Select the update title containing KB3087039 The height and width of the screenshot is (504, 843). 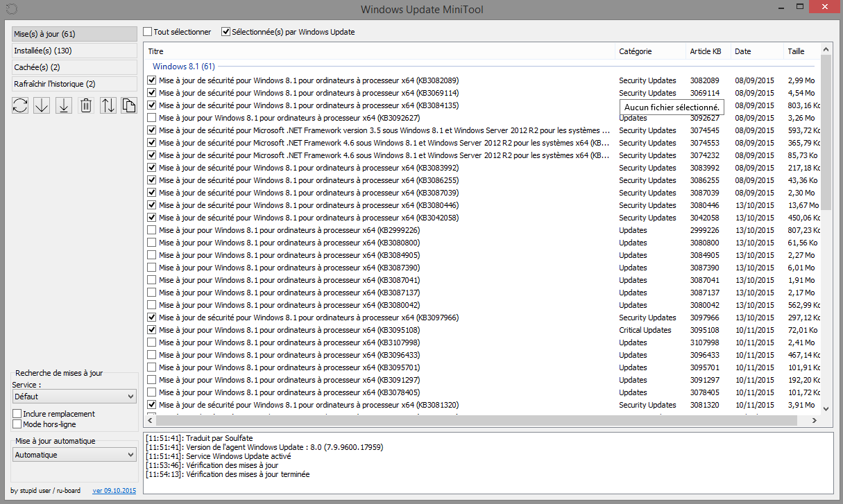coord(309,193)
